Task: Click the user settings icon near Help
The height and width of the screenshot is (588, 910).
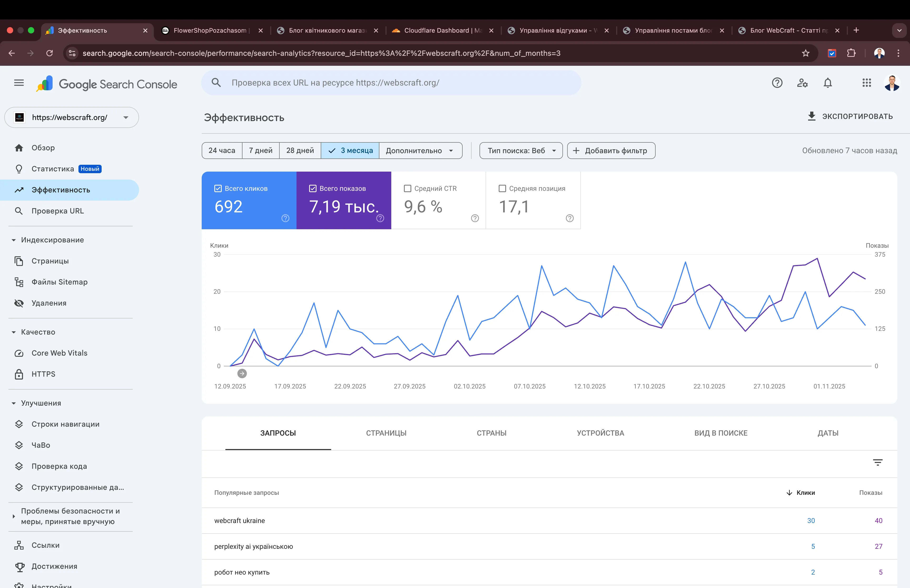Action: coord(802,83)
